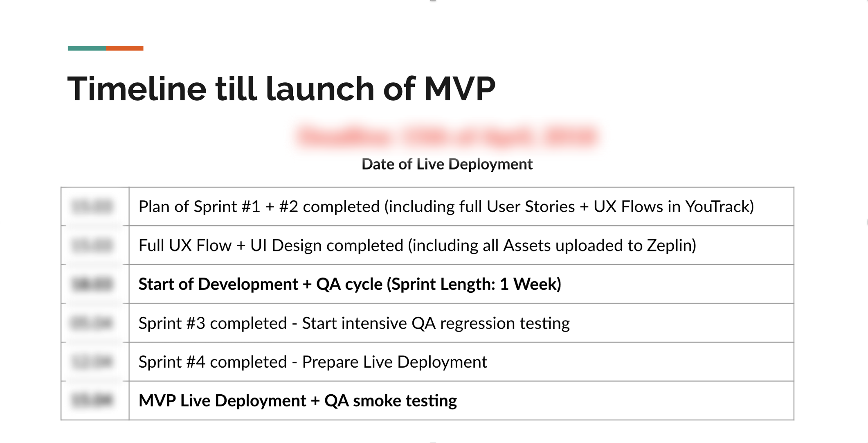Select the 'Date of Live Deployment' subtitle

click(447, 164)
